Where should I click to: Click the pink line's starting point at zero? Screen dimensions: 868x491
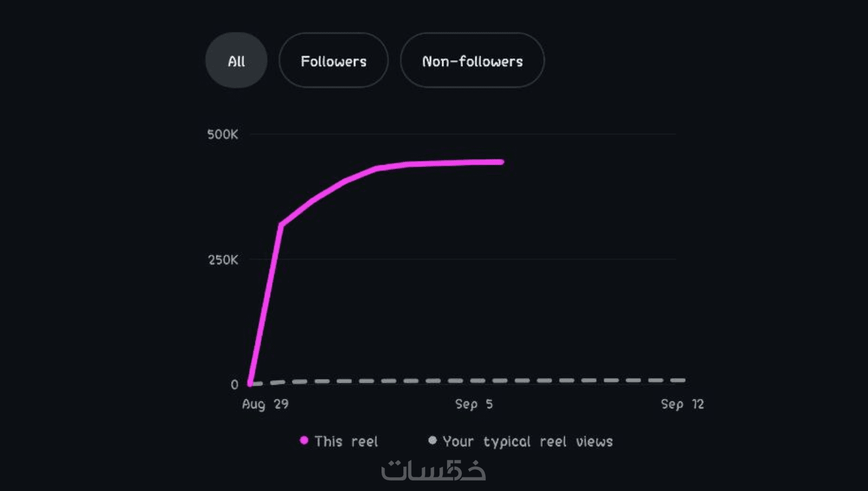[251, 384]
